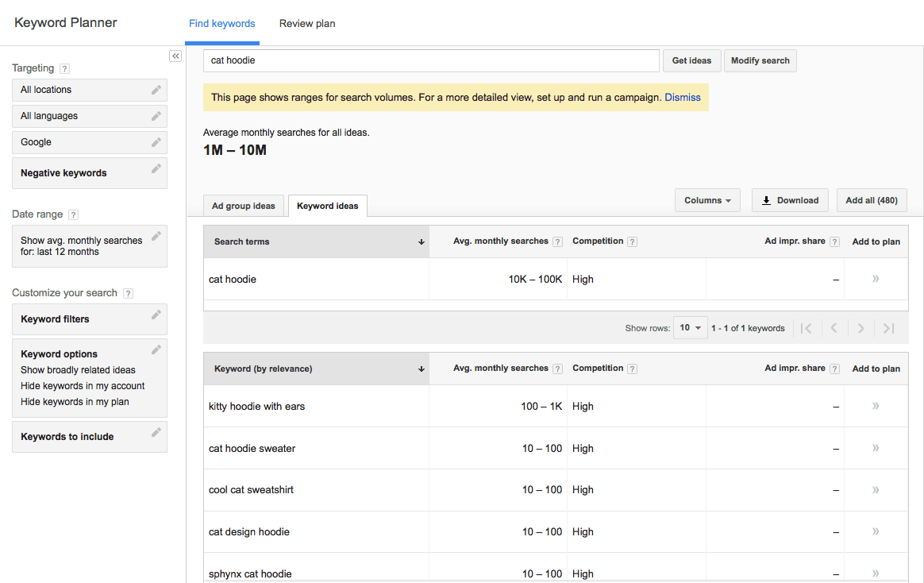Open help for Ad impr. share
This screenshot has width=924, height=583.
(x=836, y=241)
